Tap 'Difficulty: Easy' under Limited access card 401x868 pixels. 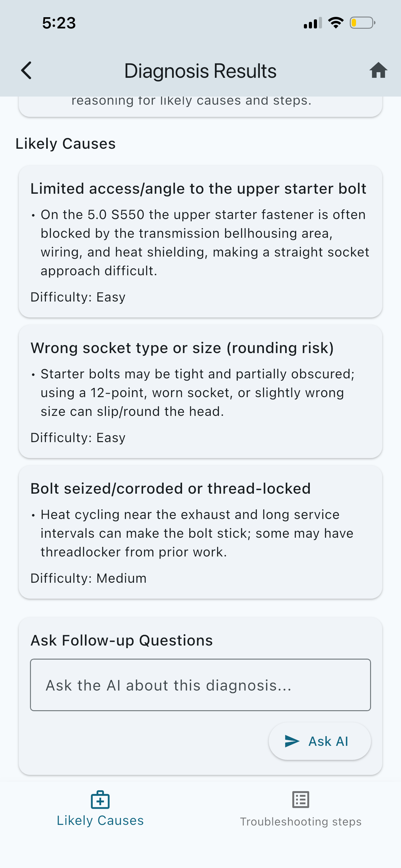tap(78, 297)
